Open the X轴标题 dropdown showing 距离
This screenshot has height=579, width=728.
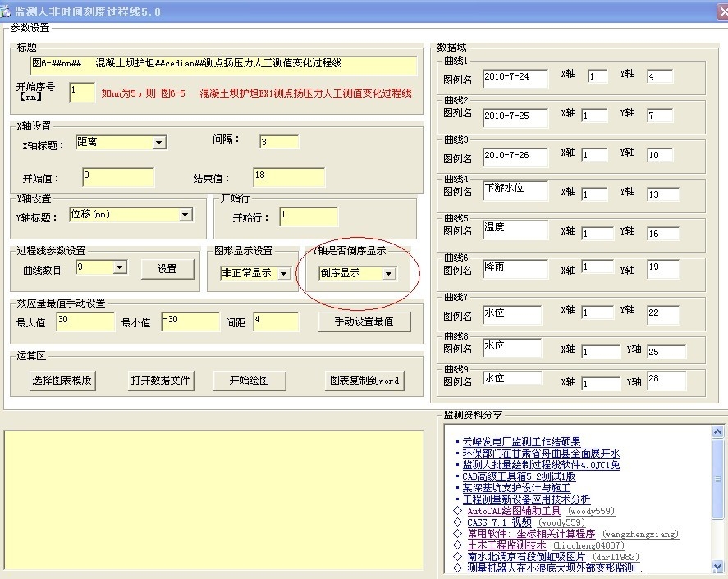(159, 143)
